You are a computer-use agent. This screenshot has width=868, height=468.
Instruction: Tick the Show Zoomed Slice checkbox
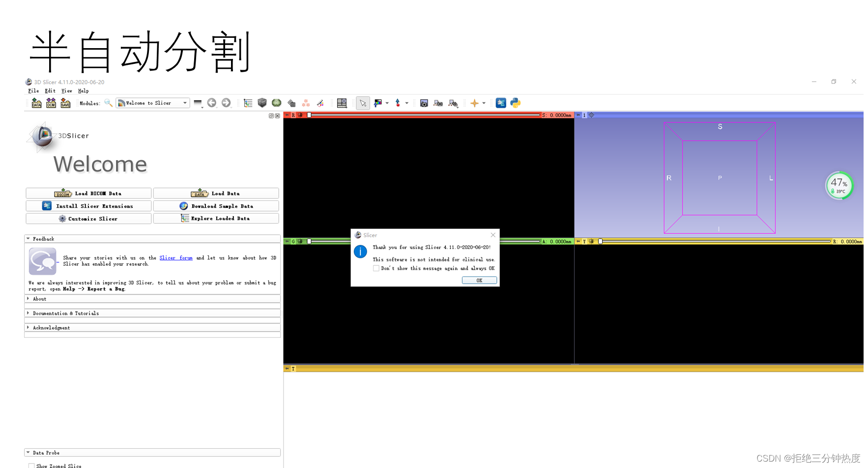click(x=31, y=466)
